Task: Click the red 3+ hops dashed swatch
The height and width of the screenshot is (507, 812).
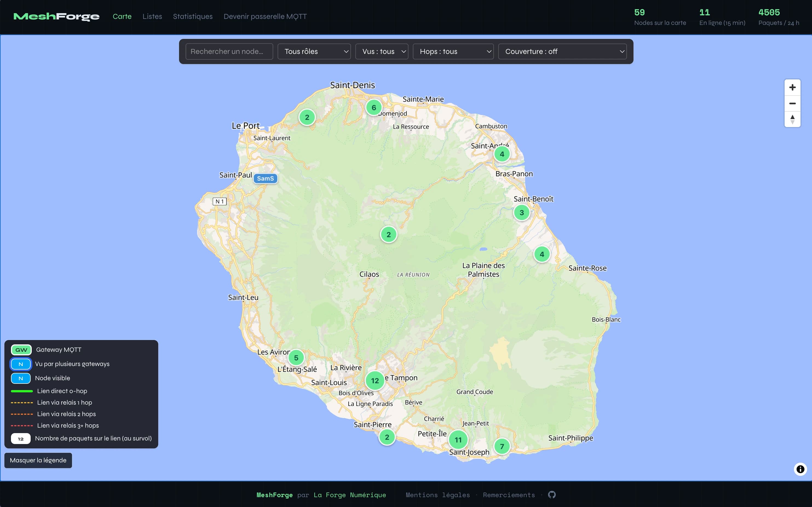Action: pyautogui.click(x=22, y=425)
